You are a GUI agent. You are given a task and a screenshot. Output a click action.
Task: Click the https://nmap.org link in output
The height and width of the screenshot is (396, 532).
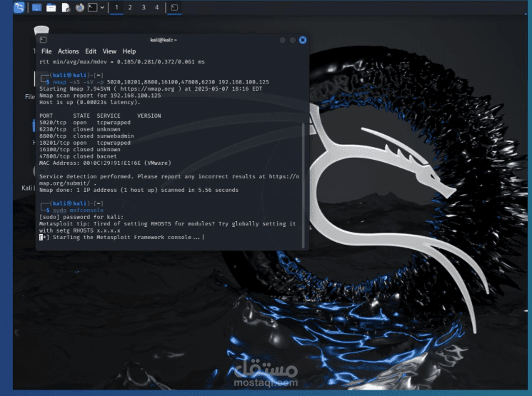point(147,88)
